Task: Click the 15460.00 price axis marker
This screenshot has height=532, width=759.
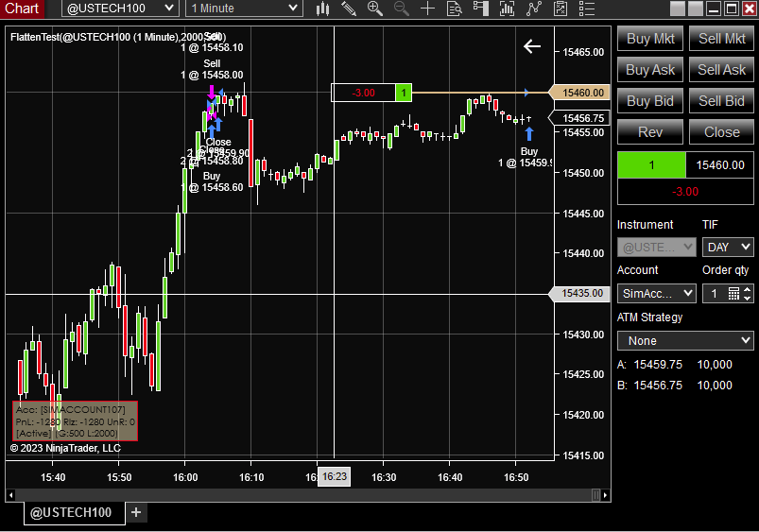Action: 580,93
